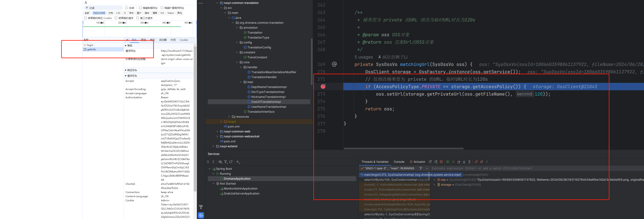
Task: Select the CSS request type filter
Action: pyautogui.click(x=118, y=13)
